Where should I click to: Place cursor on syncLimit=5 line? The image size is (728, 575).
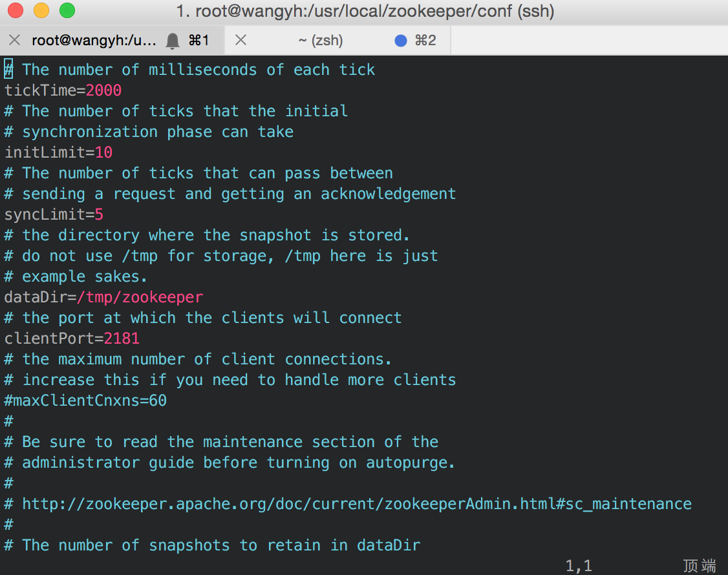[x=54, y=214]
